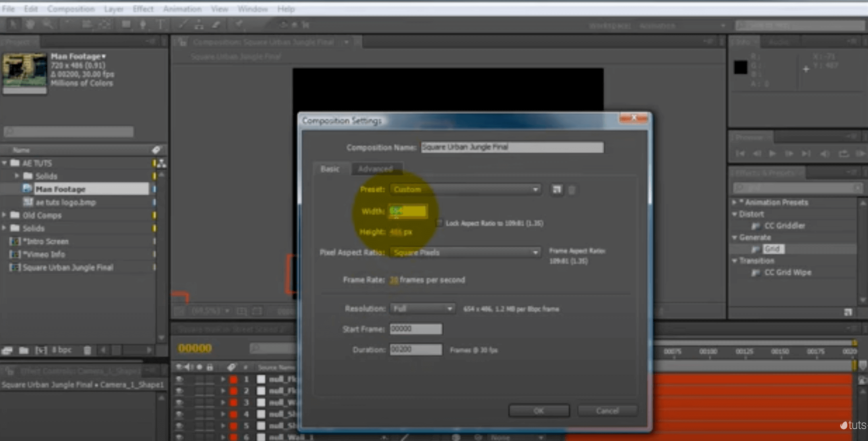
Task: Open the Composition menu
Action: point(71,9)
